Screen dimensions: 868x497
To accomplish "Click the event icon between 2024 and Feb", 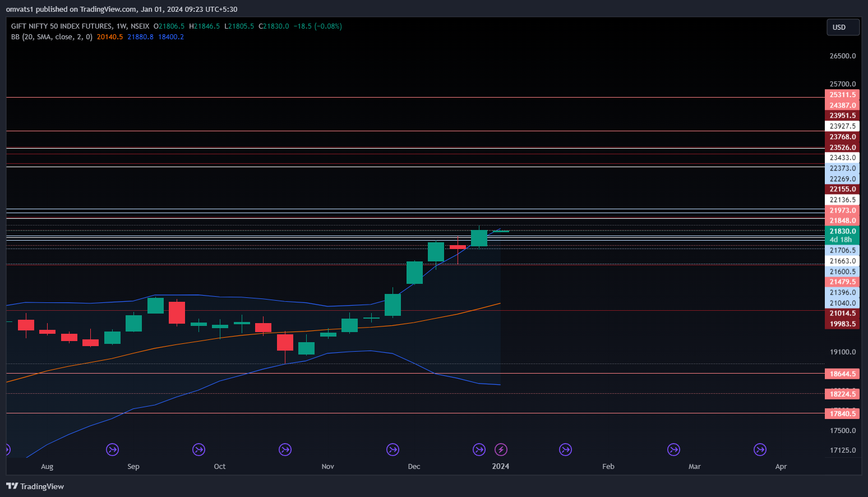I will coord(565,449).
